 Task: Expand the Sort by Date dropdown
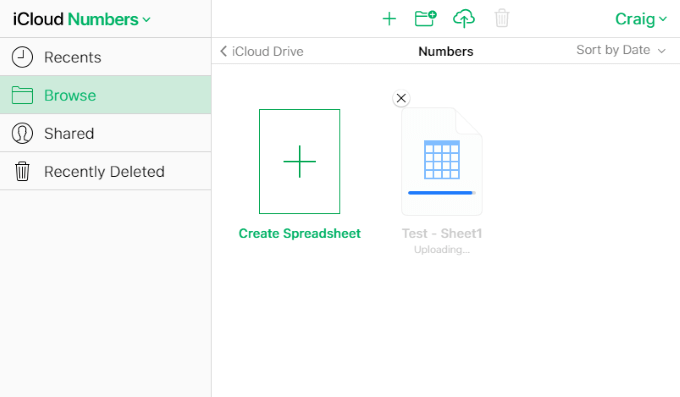coord(621,50)
